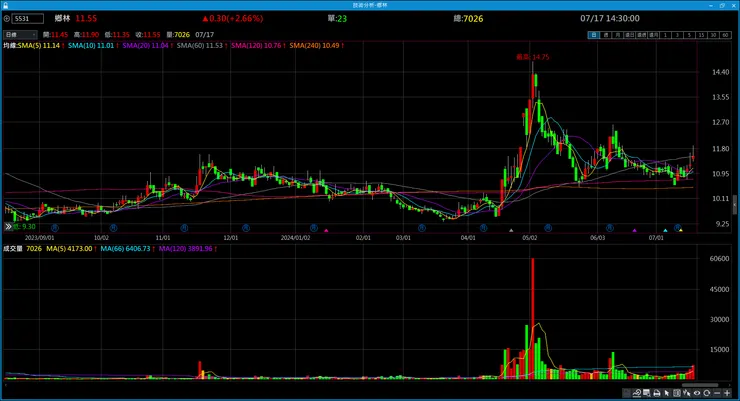
Task: Click the stock name 鄉林 in header
Action: [x=62, y=18]
